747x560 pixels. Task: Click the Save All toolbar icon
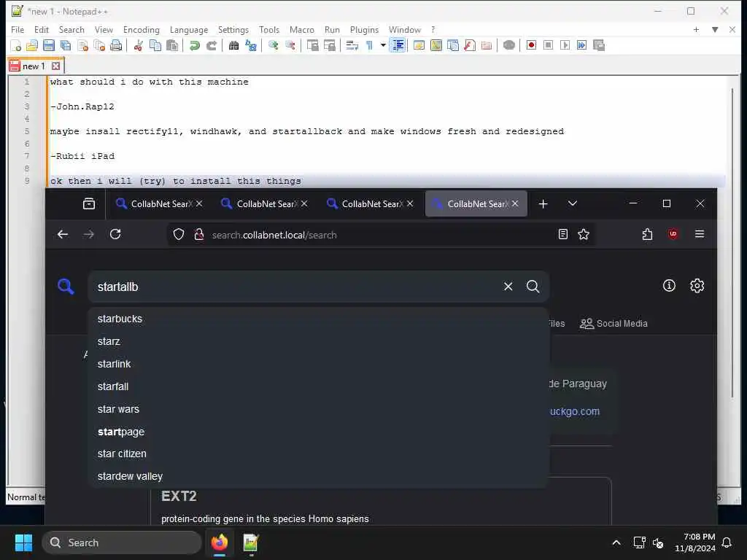(66, 46)
